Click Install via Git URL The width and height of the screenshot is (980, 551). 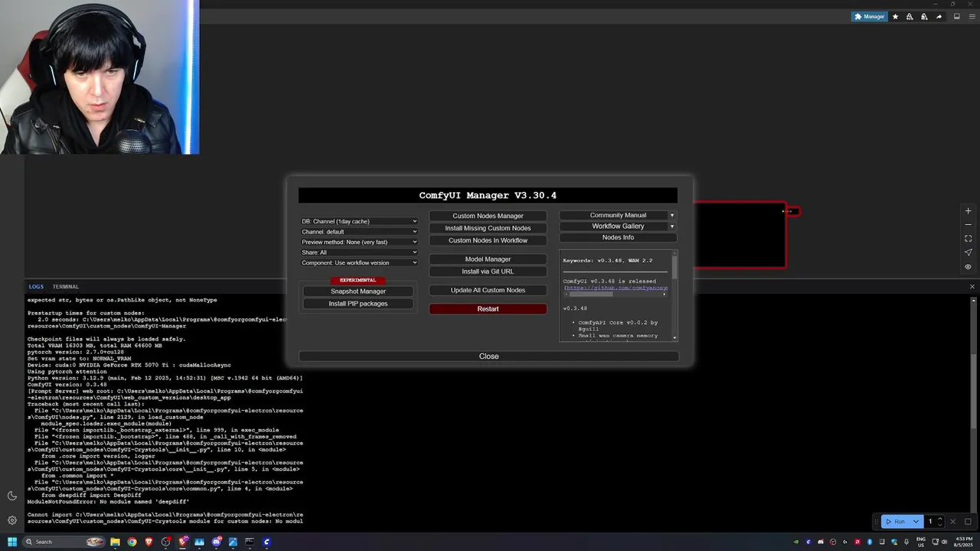coord(488,272)
